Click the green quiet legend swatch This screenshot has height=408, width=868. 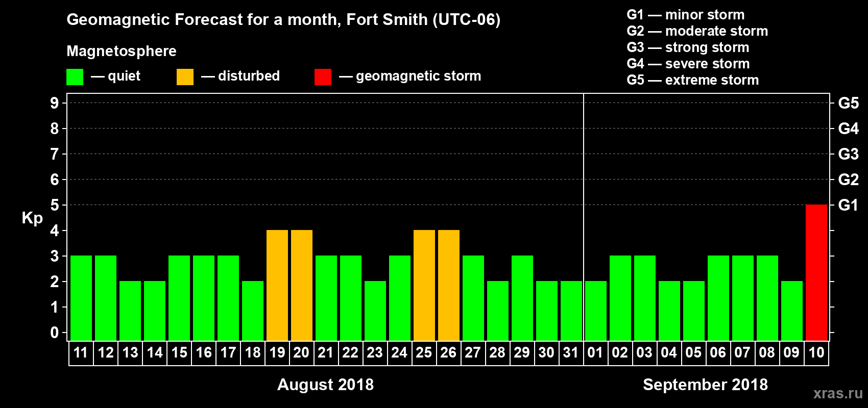[x=75, y=77]
